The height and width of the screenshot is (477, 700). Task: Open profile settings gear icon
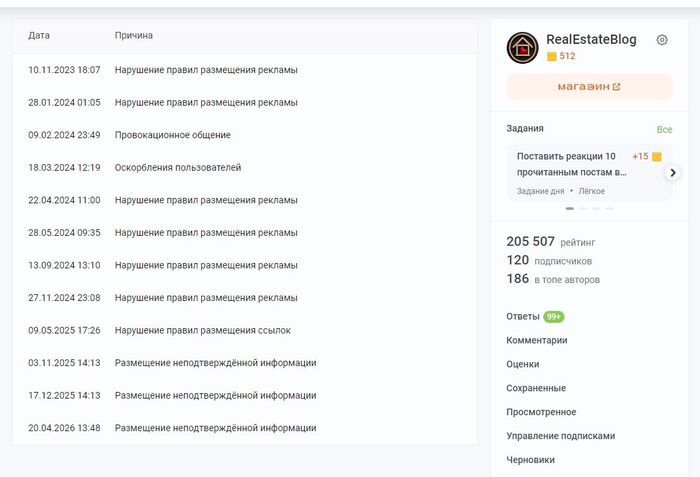click(662, 40)
